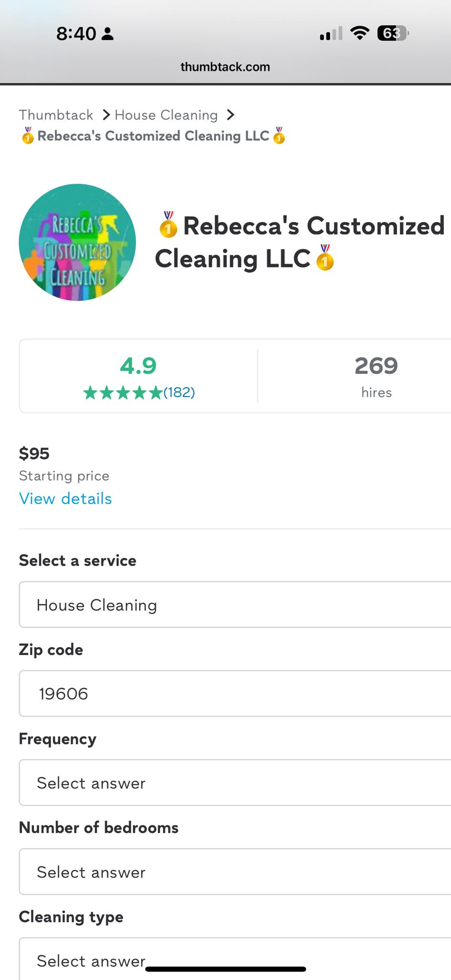Click the green five-star rating icons

coord(123,393)
